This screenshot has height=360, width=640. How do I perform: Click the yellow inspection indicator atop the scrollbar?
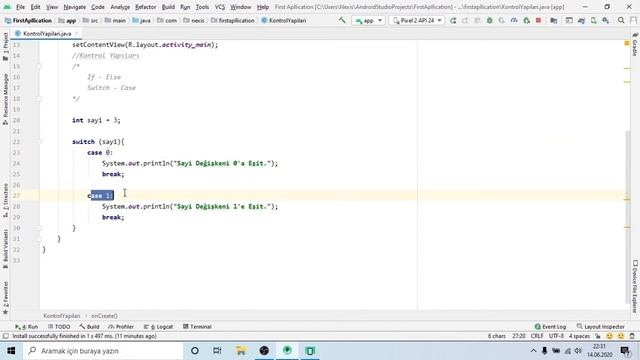tap(627, 43)
